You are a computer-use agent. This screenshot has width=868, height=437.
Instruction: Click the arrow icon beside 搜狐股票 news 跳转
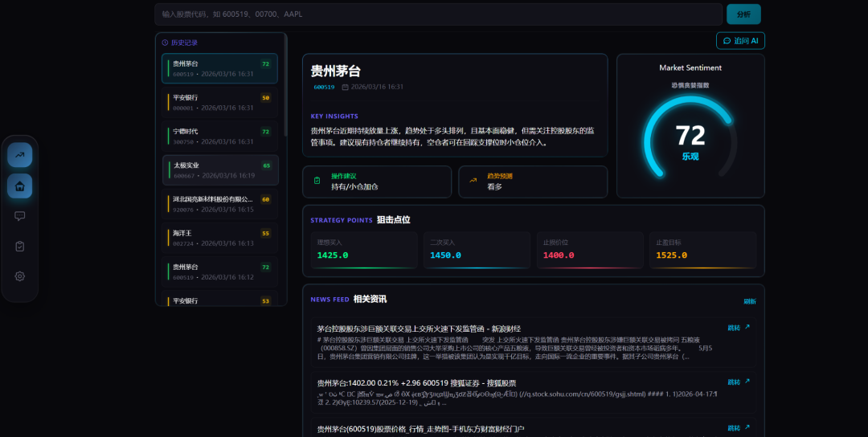pos(747,381)
